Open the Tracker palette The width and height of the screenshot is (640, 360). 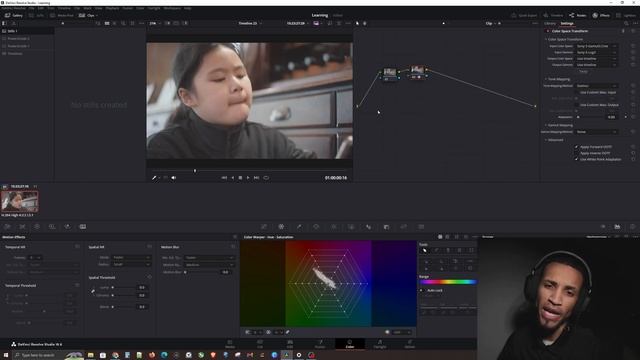tap(333, 227)
